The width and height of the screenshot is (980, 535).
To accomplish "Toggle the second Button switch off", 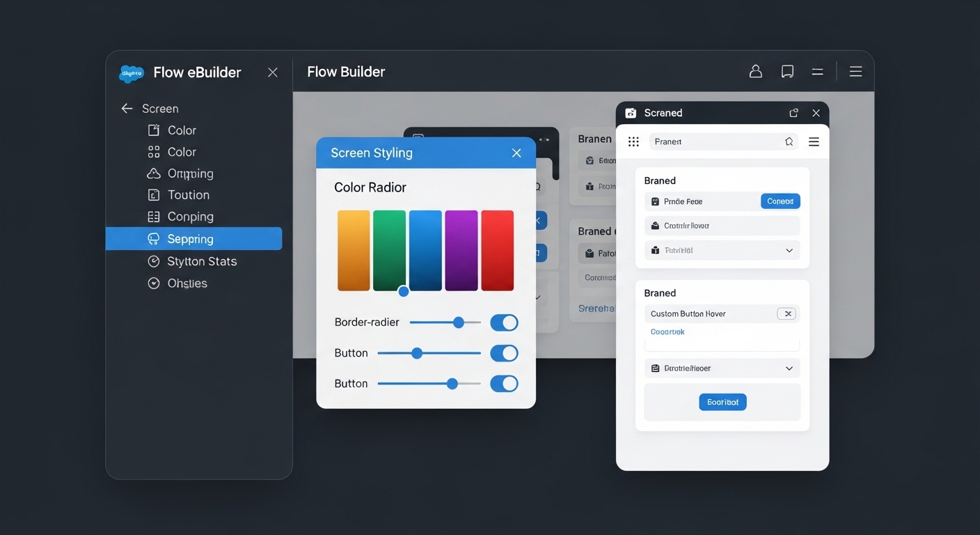I will (504, 383).
